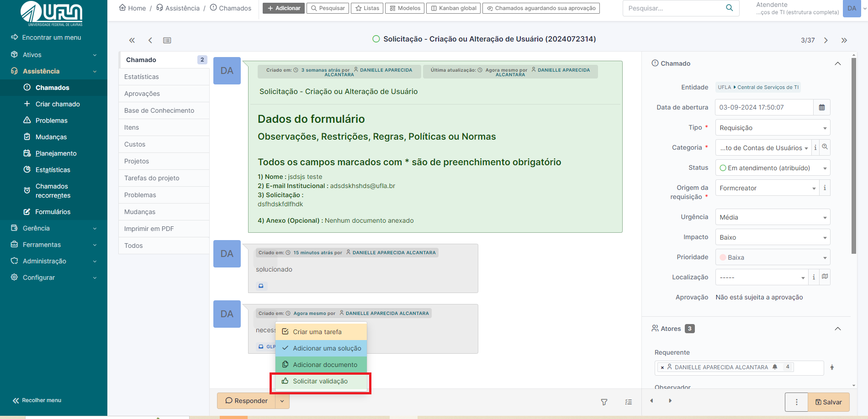Open timeline filter funnel icon
This screenshot has height=419, width=868.
click(x=604, y=402)
